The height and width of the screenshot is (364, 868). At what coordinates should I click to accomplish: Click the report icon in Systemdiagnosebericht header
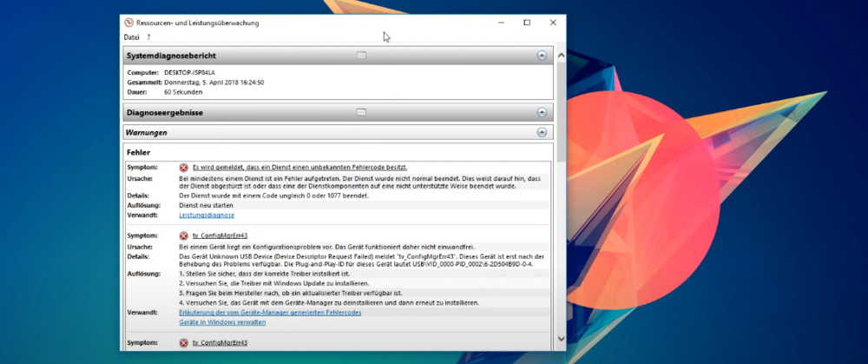(x=361, y=55)
